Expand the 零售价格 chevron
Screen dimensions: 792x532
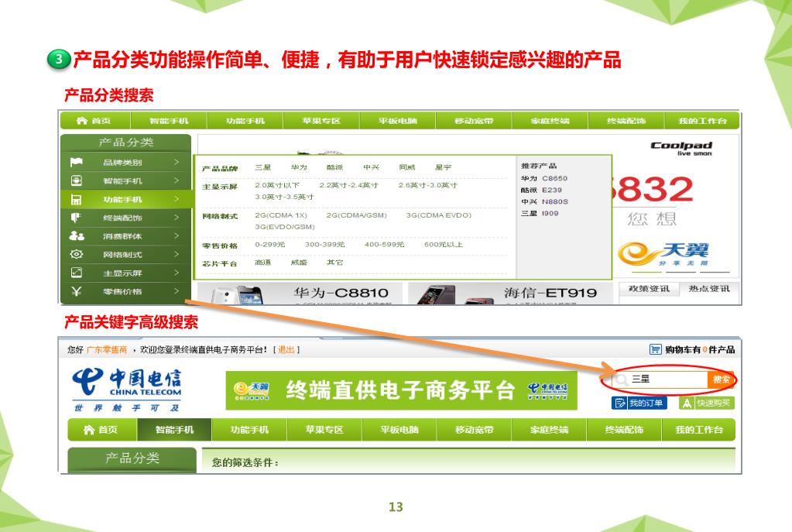[177, 291]
